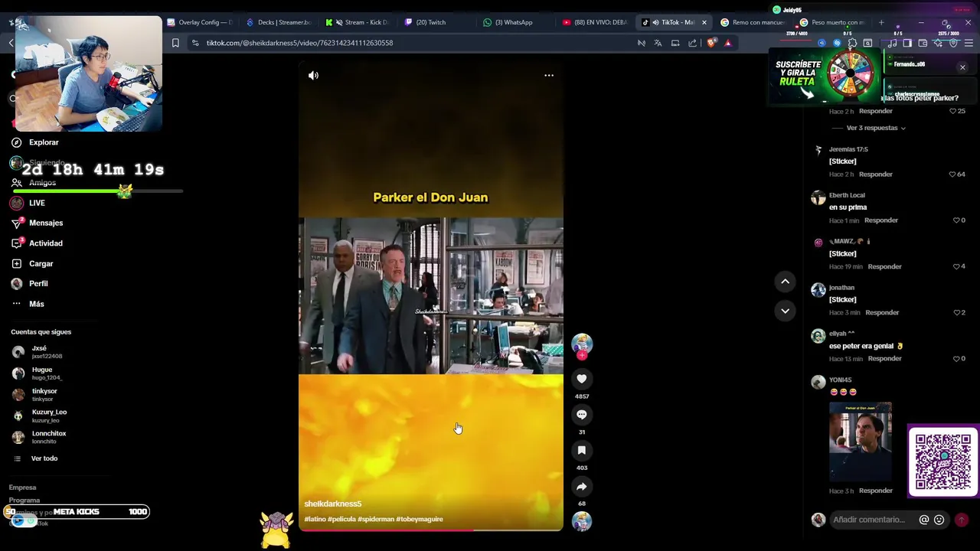Screen dimensions: 980x551
Task: Click the translate page icon
Action: [658, 43]
